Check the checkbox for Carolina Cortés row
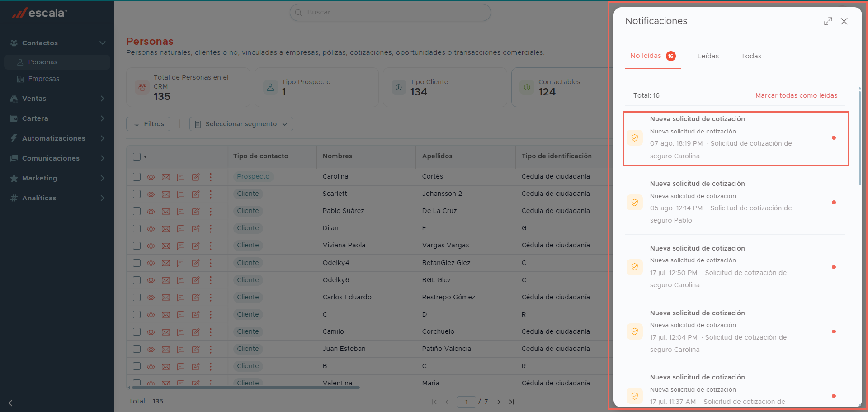The height and width of the screenshot is (412, 868). [x=137, y=177]
